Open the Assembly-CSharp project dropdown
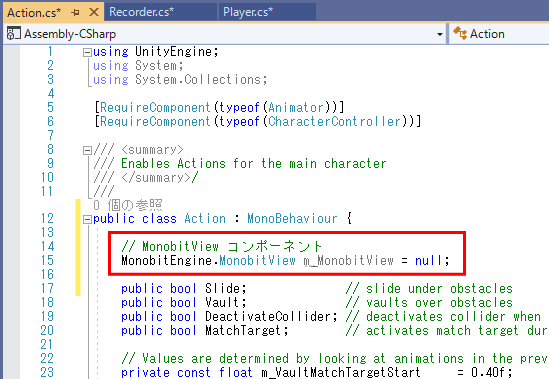 coord(440,34)
